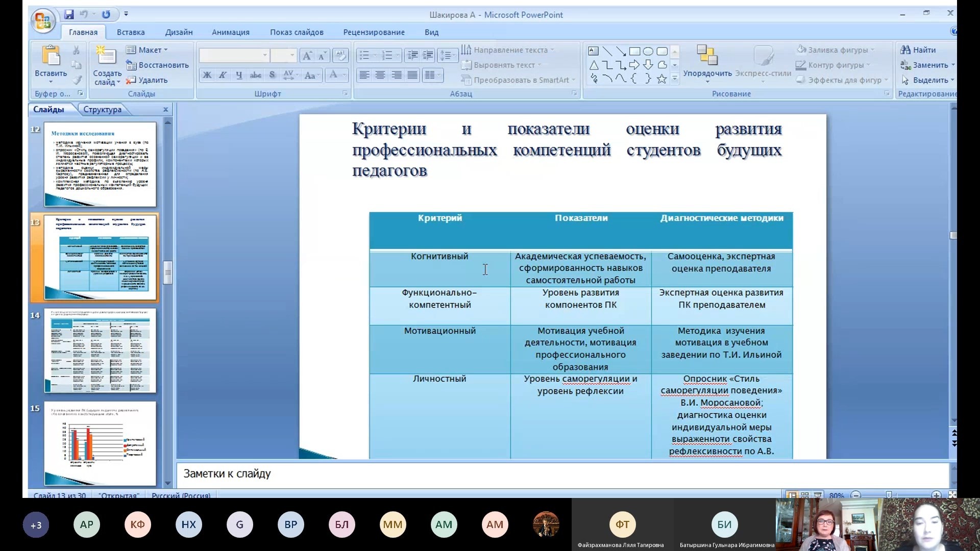
Task: Toggle text Shadow (S) formatting
Action: pos(272,75)
